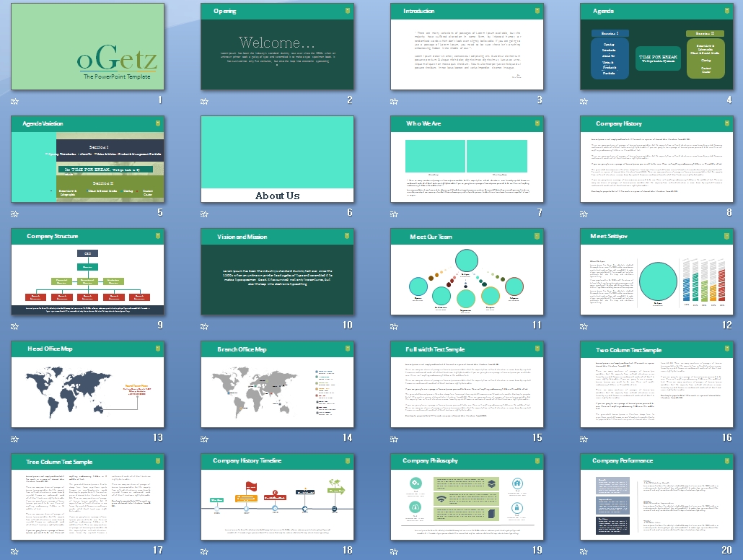Select slide 12 with the colored bar charts

point(656,272)
